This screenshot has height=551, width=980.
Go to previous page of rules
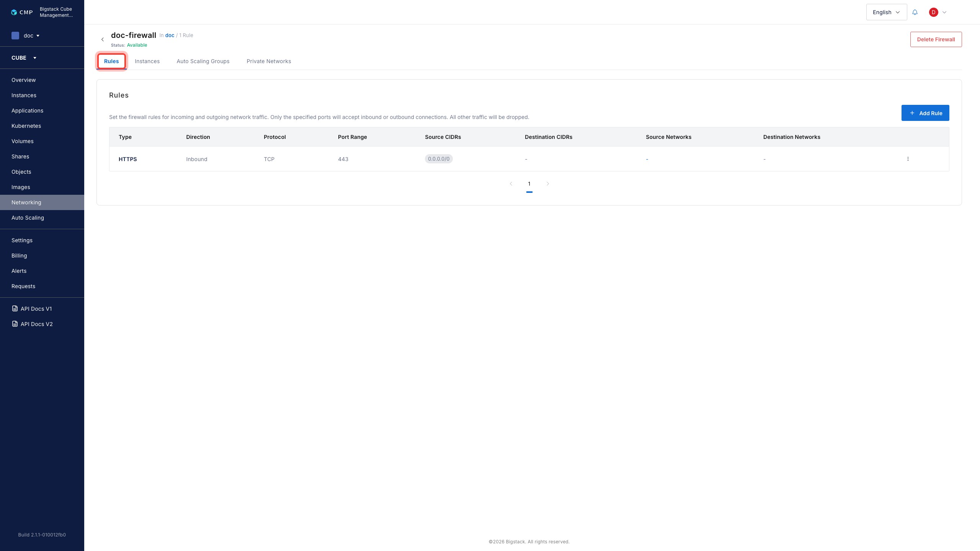point(511,184)
